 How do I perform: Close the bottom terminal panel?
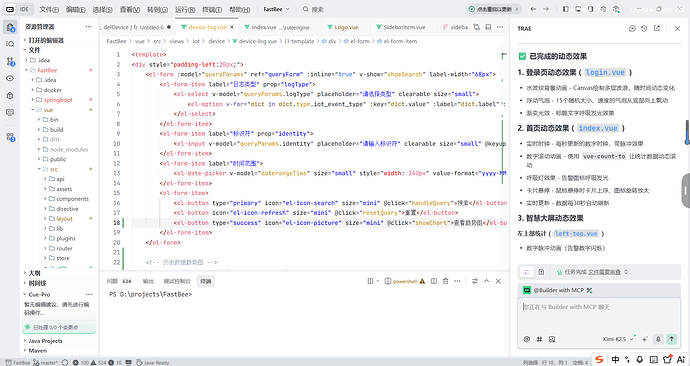(x=498, y=281)
